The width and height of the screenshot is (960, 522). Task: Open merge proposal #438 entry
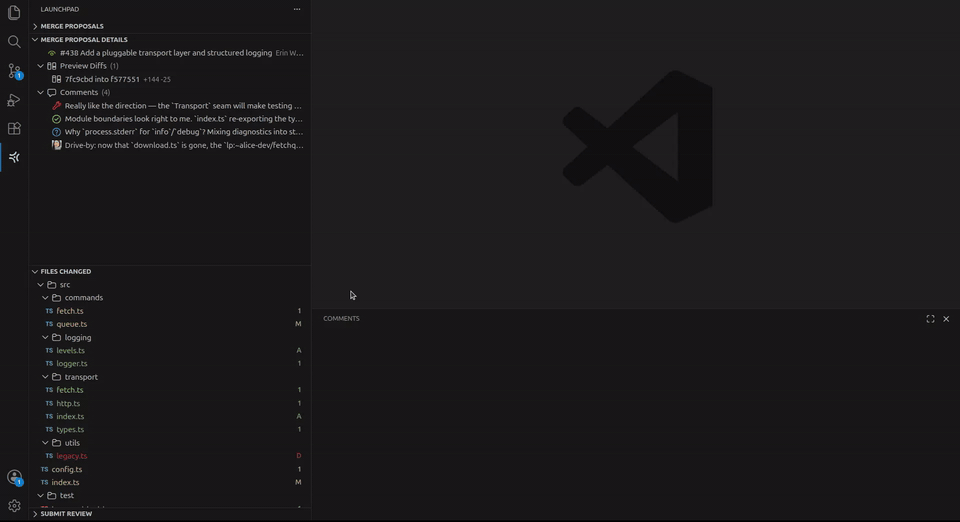tap(170, 53)
